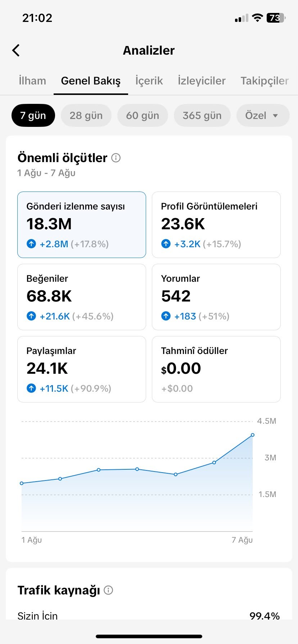Image resolution: width=298 pixels, height=644 pixels.
Task: Open the Takipçiler tab
Action: (265, 80)
